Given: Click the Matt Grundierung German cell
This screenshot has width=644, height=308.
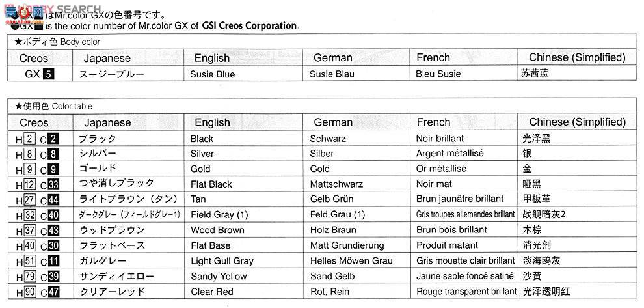Looking at the screenshot, I should click(347, 246).
